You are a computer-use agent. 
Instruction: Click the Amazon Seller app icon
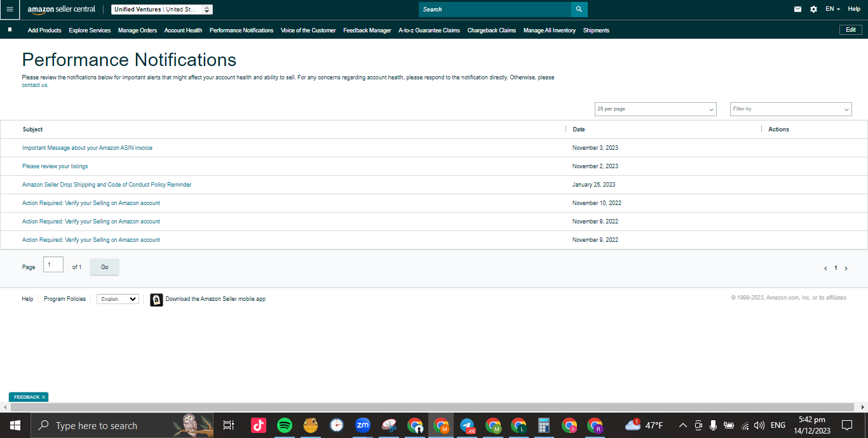(x=156, y=300)
